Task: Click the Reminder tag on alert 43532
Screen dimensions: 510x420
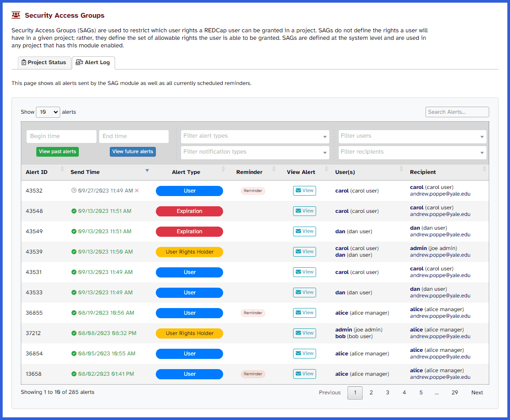Action: pos(253,191)
